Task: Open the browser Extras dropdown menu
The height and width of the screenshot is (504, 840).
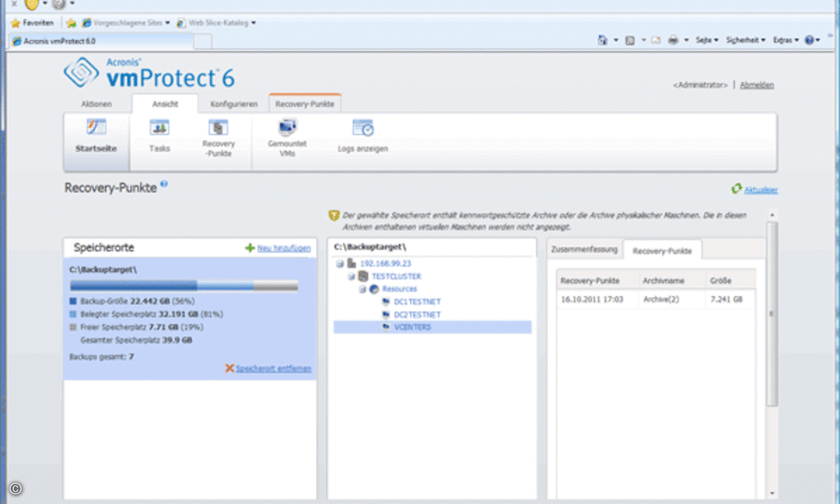Action: tap(785, 41)
